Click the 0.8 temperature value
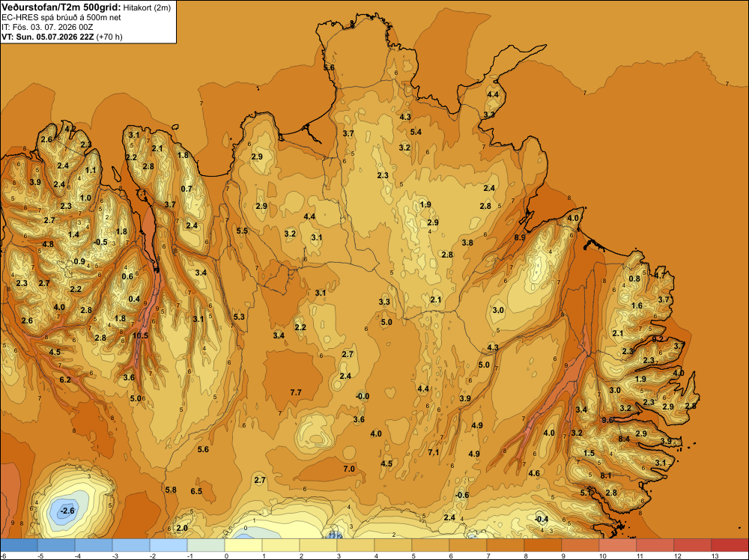This screenshot has height=560, width=749. pos(634,279)
